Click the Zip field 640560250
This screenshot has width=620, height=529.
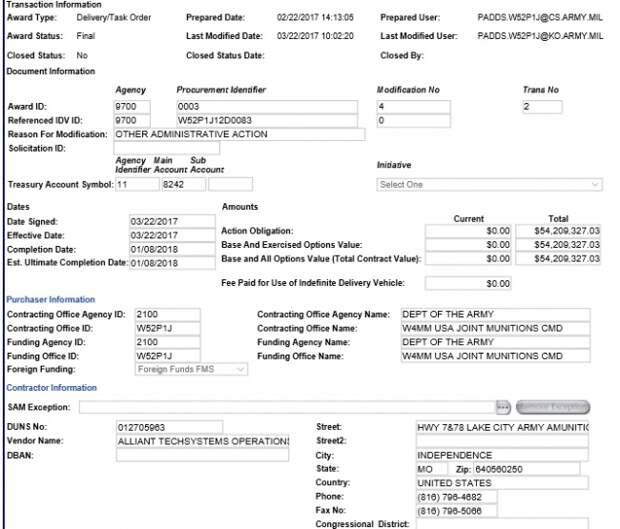point(527,469)
